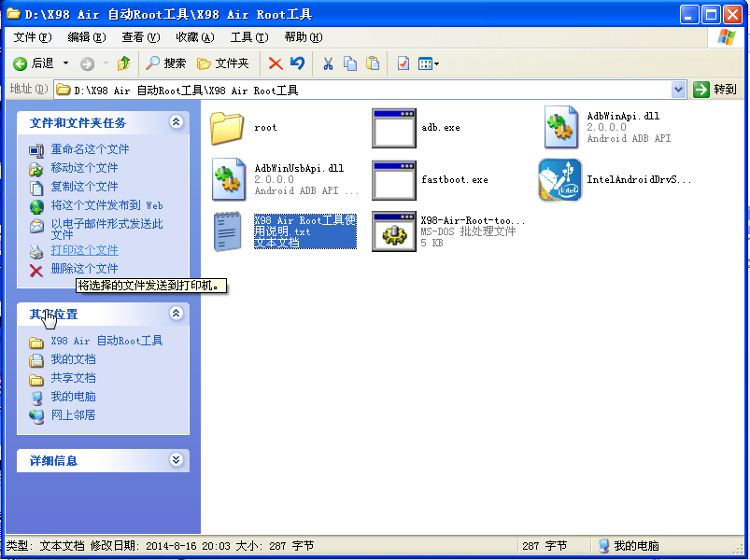Click the red X delete task icon

click(x=36, y=271)
